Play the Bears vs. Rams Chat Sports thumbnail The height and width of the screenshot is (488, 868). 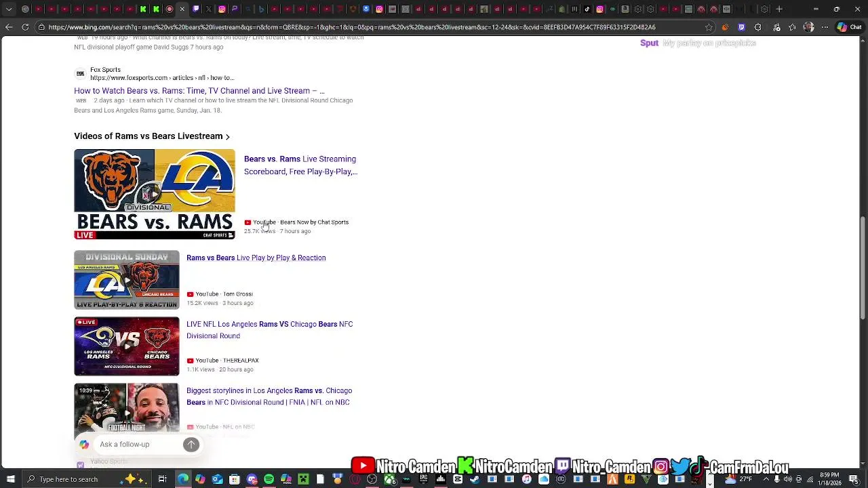point(155,195)
